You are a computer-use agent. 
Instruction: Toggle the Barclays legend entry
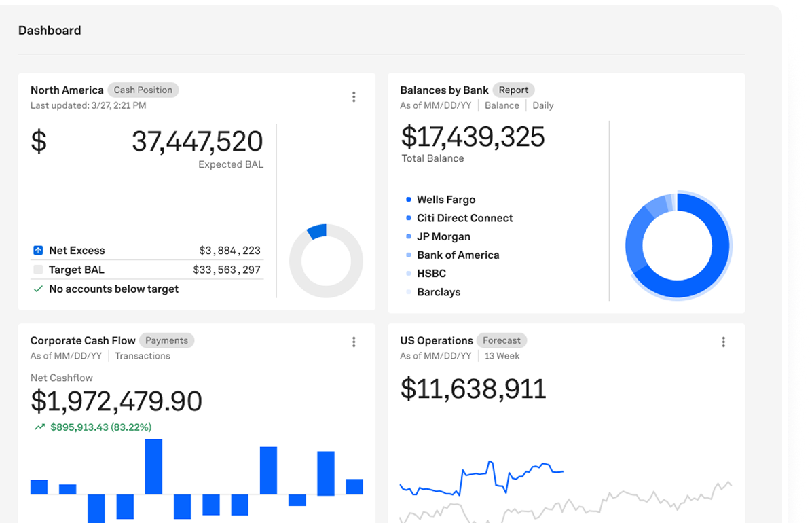pyautogui.click(x=438, y=292)
